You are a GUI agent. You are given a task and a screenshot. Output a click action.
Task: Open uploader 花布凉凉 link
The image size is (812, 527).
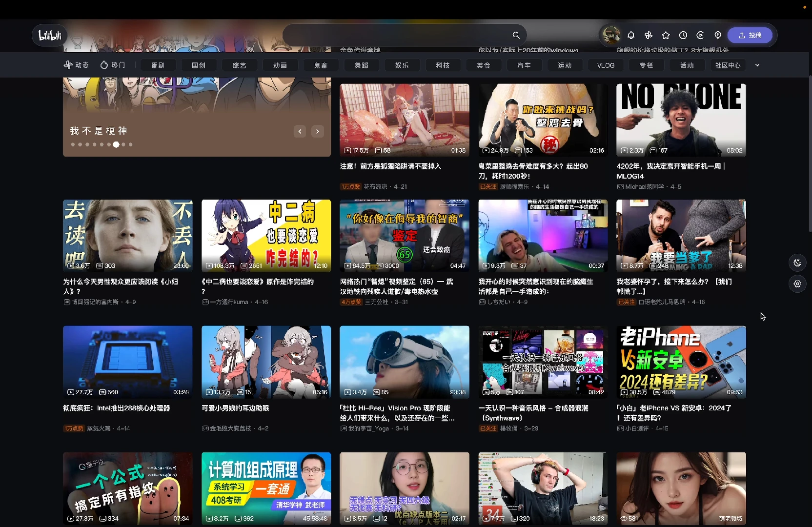pyautogui.click(x=375, y=186)
